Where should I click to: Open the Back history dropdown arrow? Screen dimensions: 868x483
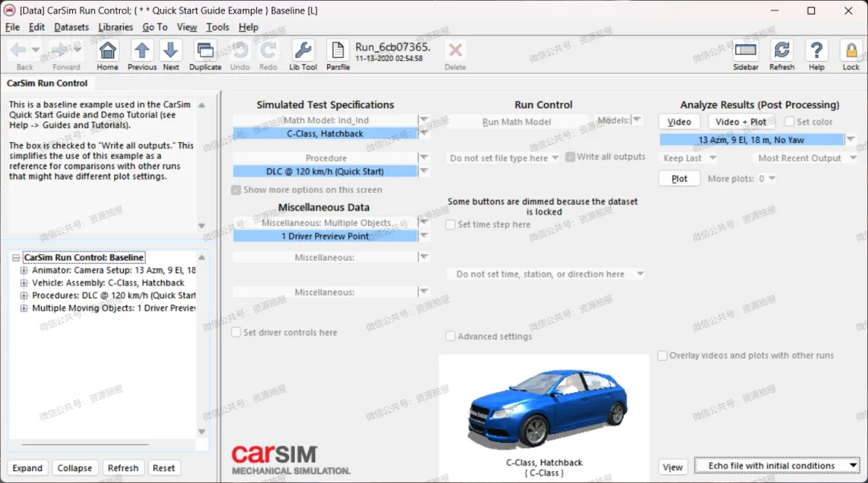pos(35,50)
